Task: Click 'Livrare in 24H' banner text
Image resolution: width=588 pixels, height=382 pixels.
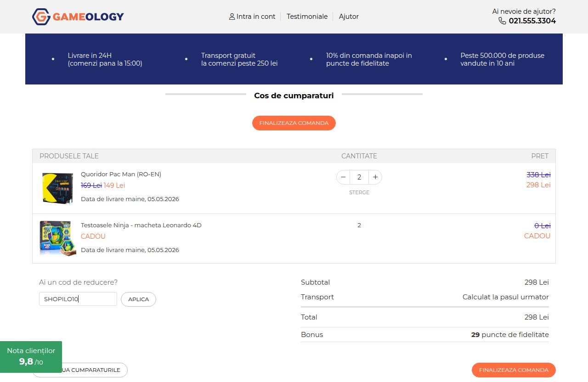Action: pos(105,59)
